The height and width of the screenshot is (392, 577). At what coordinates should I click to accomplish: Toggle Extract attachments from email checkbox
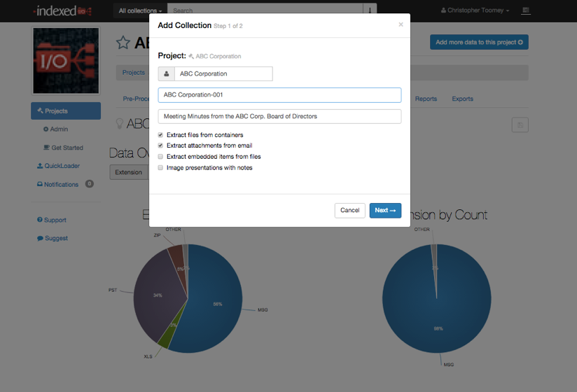[160, 146]
